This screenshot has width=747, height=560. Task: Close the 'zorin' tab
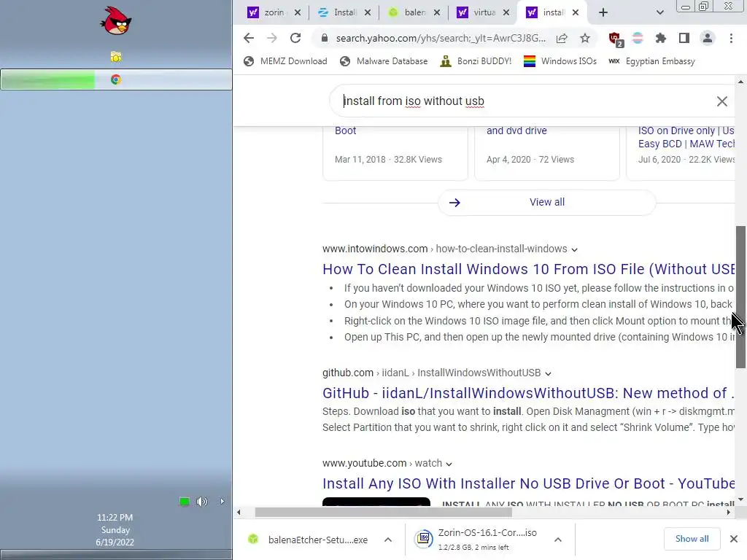point(298,12)
